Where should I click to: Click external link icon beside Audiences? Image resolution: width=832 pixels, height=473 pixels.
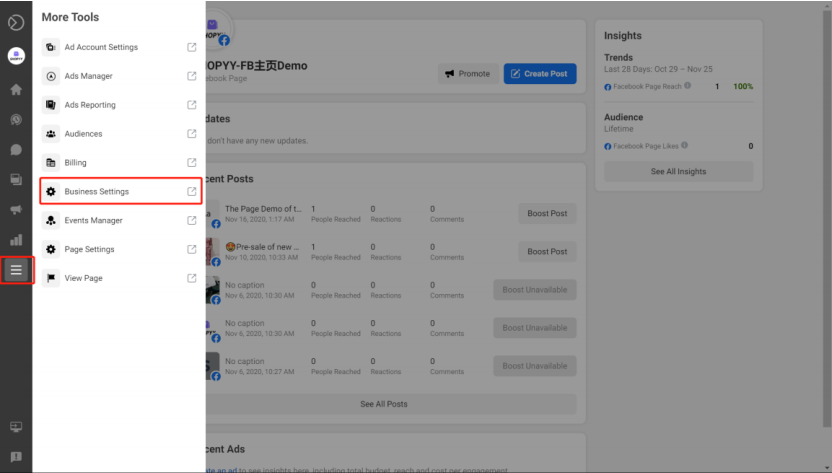coord(192,134)
